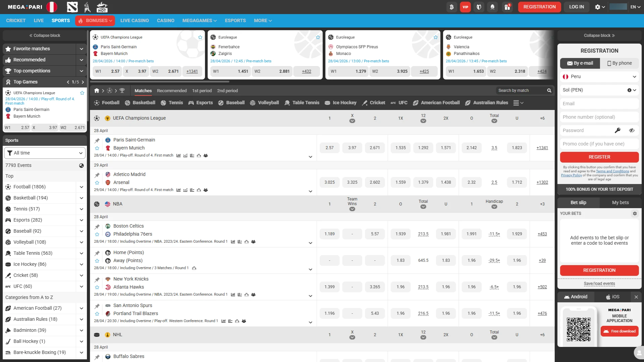Open the All time filter dropdown

point(45,153)
